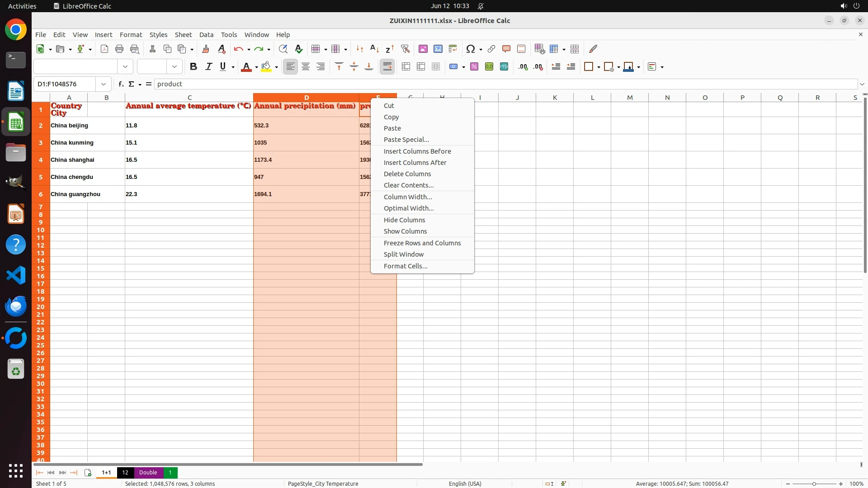Toggle Italic formatting

click(x=208, y=67)
